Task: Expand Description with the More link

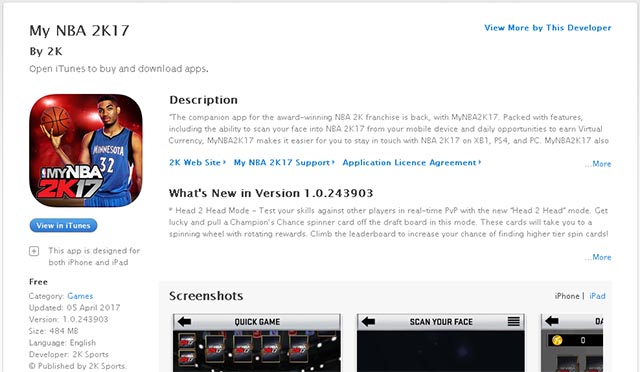Action: point(598,164)
